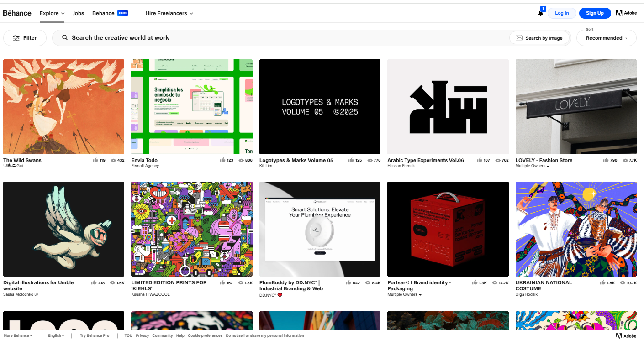Open the Logotypes & Marks Volume 05 thumbnail
644x340 pixels.
(x=320, y=107)
